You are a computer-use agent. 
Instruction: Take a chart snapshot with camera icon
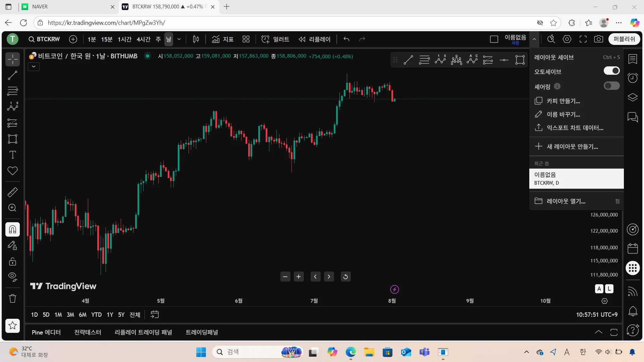point(598,39)
